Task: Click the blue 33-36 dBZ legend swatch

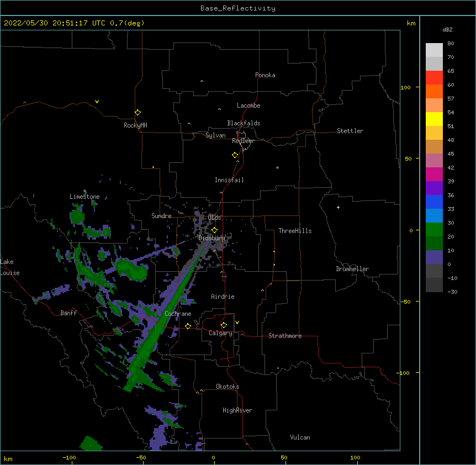Action: pos(434,202)
